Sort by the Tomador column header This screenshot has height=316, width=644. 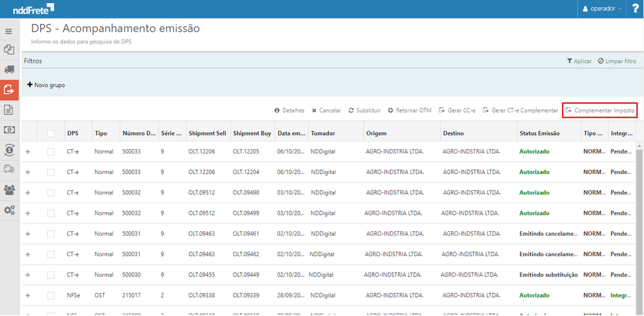[323, 133]
